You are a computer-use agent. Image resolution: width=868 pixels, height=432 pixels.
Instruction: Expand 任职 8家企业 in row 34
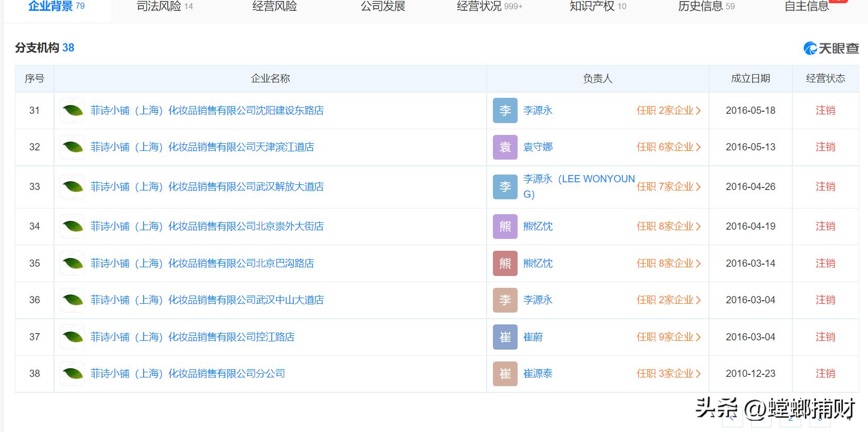tap(668, 227)
